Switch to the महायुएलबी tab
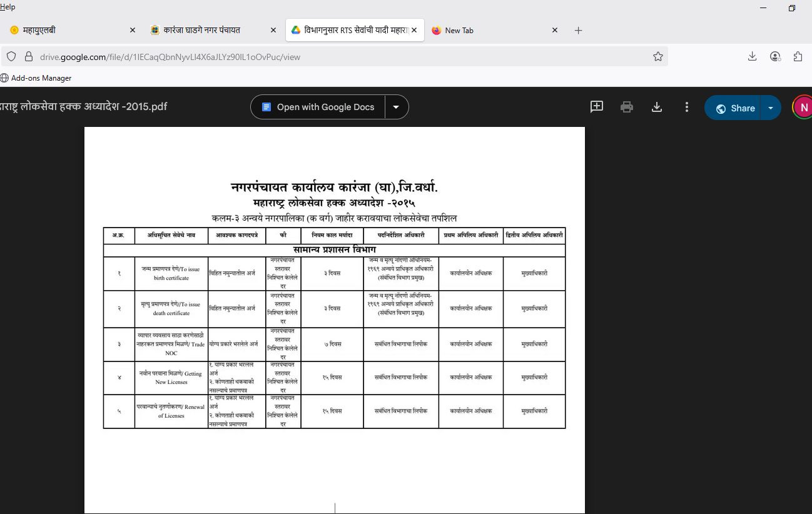 coord(69,30)
